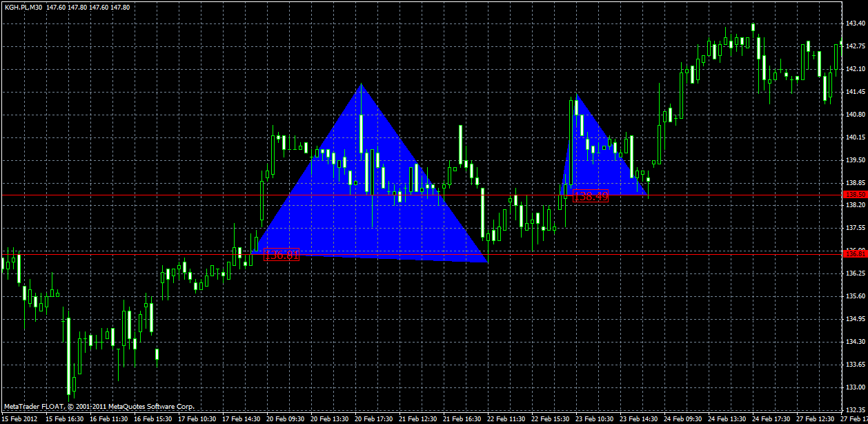Viewport: 868px width, 424px height.
Task: Click the 134.30 price scale value
Action: click(x=856, y=342)
